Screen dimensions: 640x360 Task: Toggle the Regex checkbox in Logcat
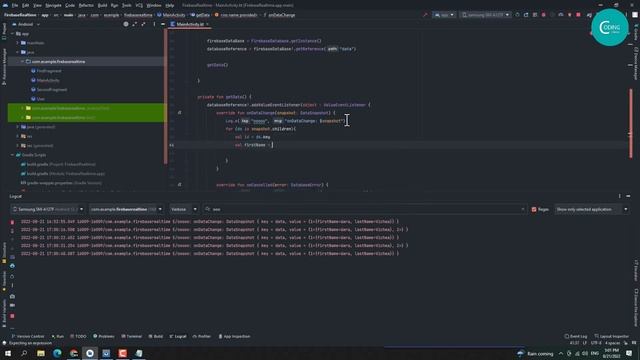[x=534, y=209]
